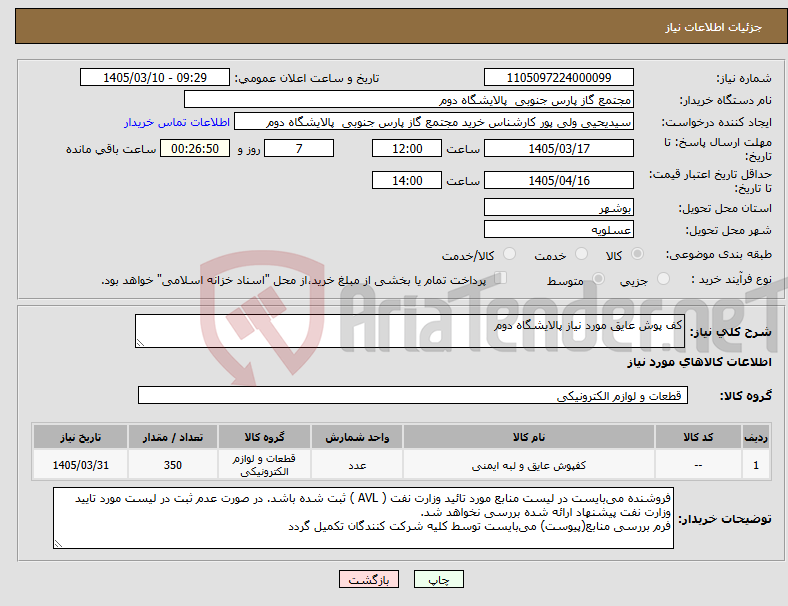This screenshot has height=606, width=788.
Task: Click the توضیحات خریدار text area
Action: point(363,518)
